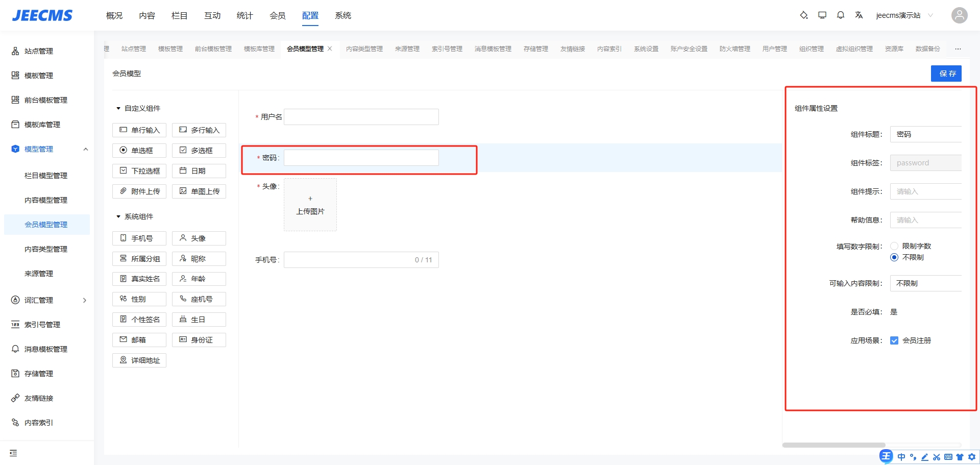Viewport: 980px width, 465px height.
Task: Add a 附件上传 component
Action: (x=139, y=191)
